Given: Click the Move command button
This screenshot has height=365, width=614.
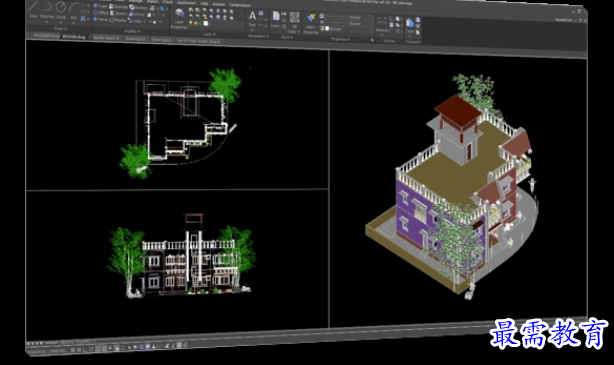Looking at the screenshot, I should 100,19.
